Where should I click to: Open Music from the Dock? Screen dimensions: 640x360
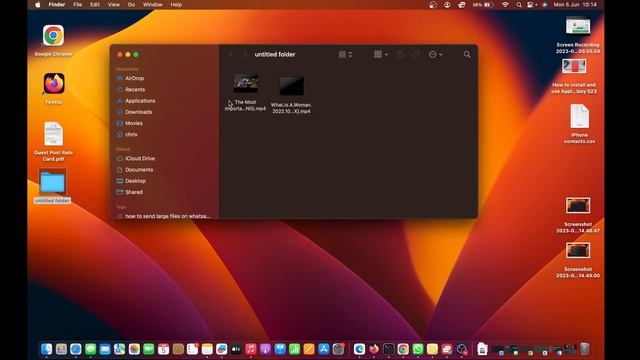click(x=251, y=349)
